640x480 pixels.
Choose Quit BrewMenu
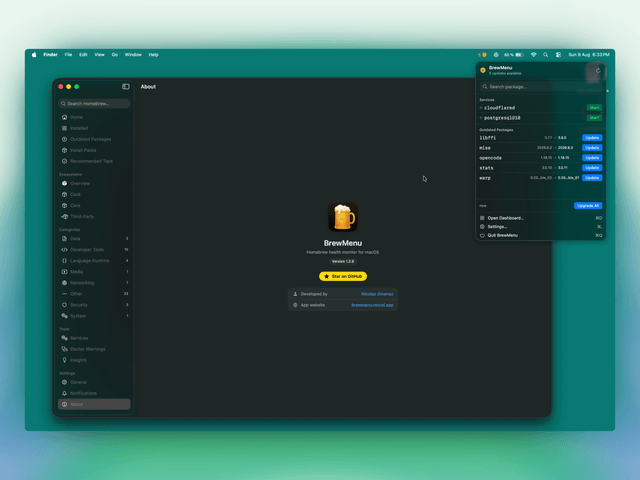[541, 235]
